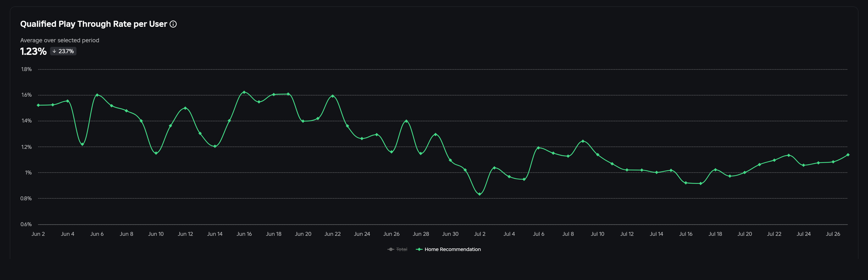Click the 23.7% change badge
Viewport: 868px width, 280px height.
tap(63, 51)
